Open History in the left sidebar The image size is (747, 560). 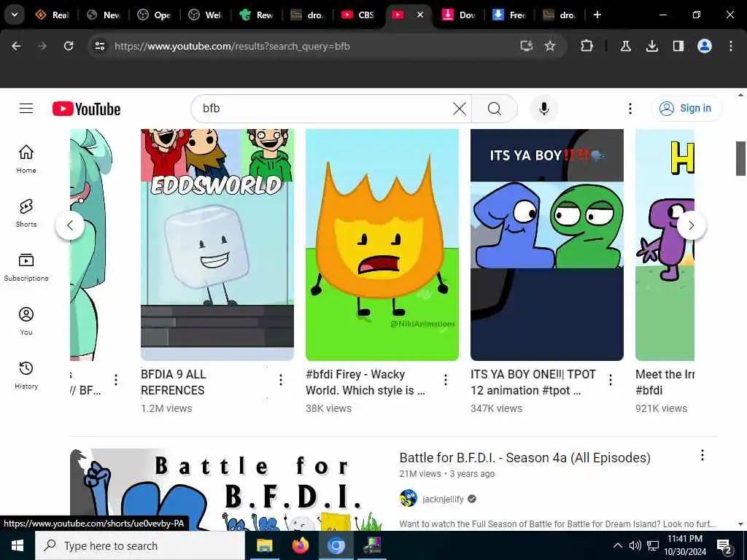tap(26, 375)
